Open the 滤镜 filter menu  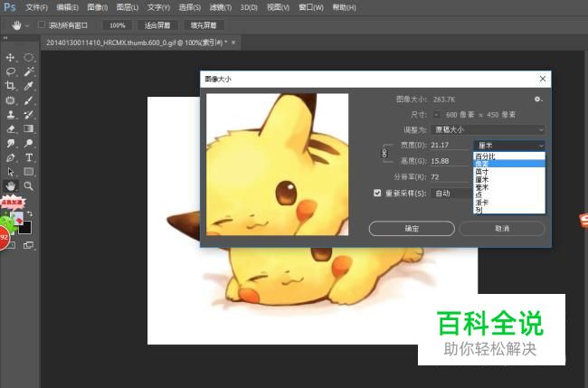(220, 7)
